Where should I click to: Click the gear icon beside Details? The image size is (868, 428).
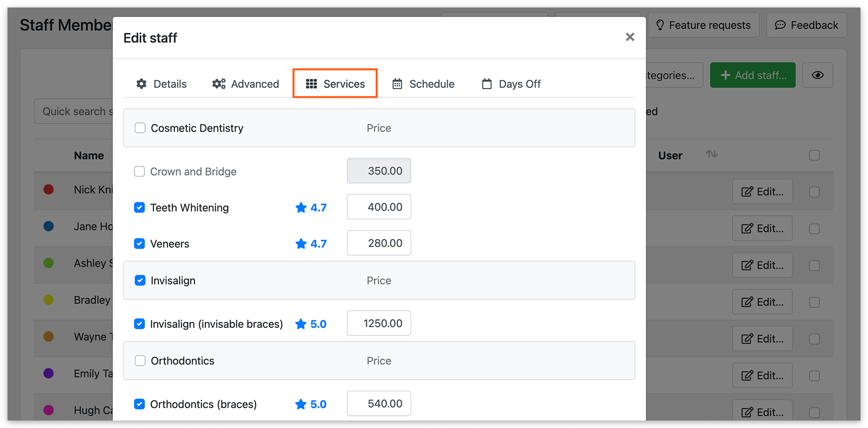141,84
